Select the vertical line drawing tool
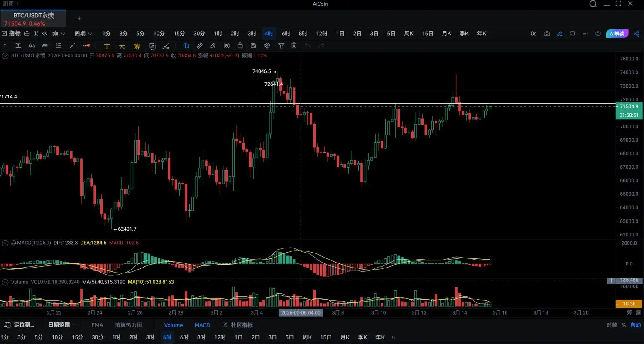 (x=5, y=46)
